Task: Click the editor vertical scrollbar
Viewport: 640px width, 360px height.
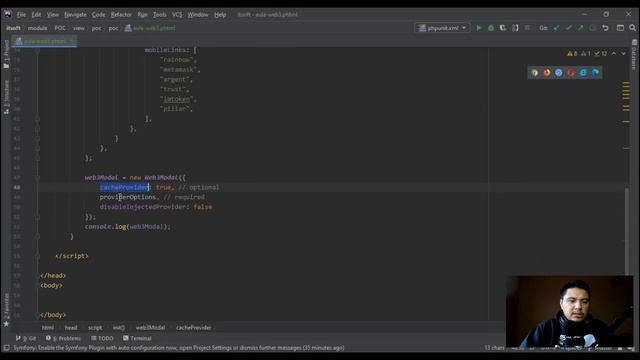Action: pos(627,231)
